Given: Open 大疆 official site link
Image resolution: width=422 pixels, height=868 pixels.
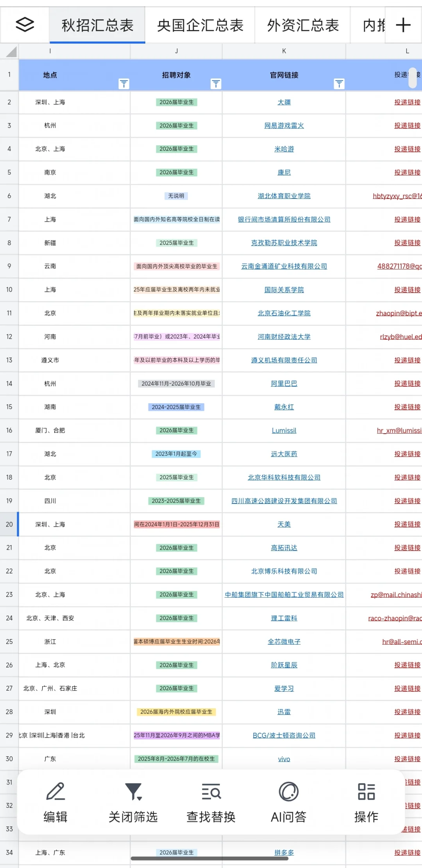Looking at the screenshot, I should [284, 102].
